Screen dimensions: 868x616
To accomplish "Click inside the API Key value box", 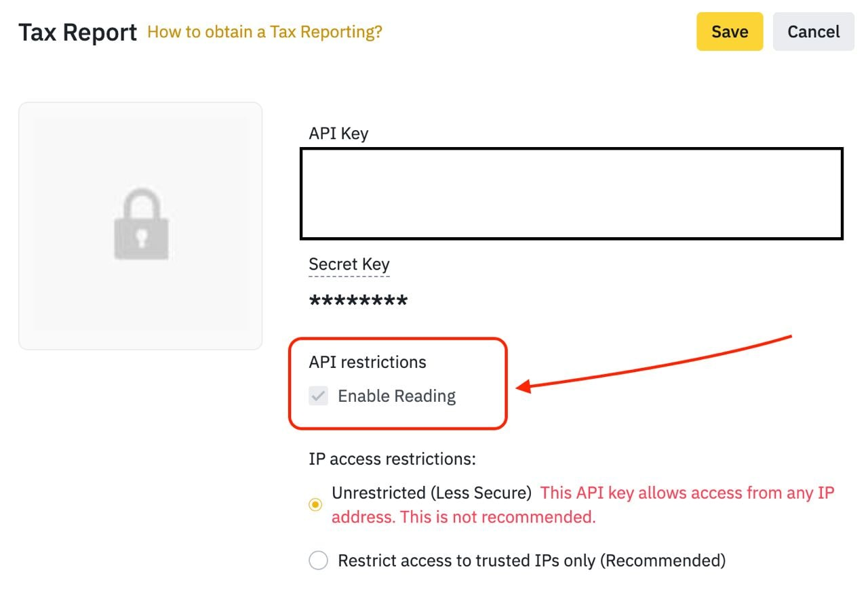I will [x=572, y=194].
